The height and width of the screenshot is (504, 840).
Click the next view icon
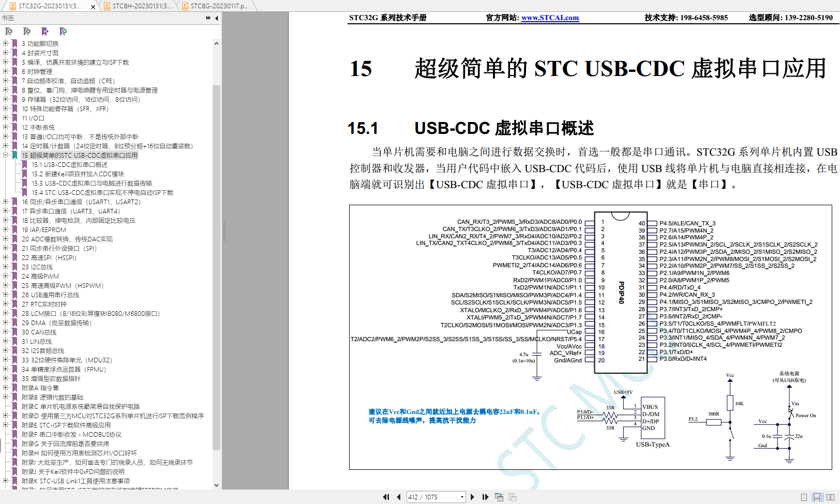click(x=513, y=497)
